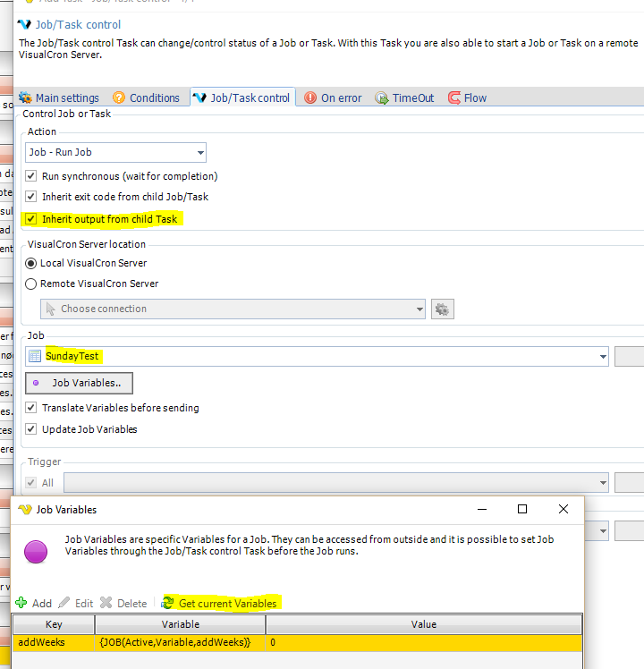Expand the Choose connection dropdown

click(419, 309)
